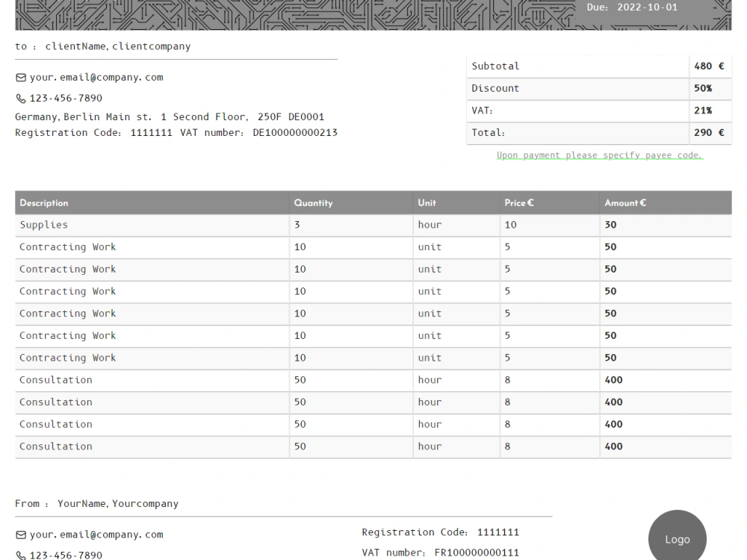The width and height of the screenshot is (747, 560).
Task: Select the due date 2022-10-01
Action: click(x=647, y=7)
